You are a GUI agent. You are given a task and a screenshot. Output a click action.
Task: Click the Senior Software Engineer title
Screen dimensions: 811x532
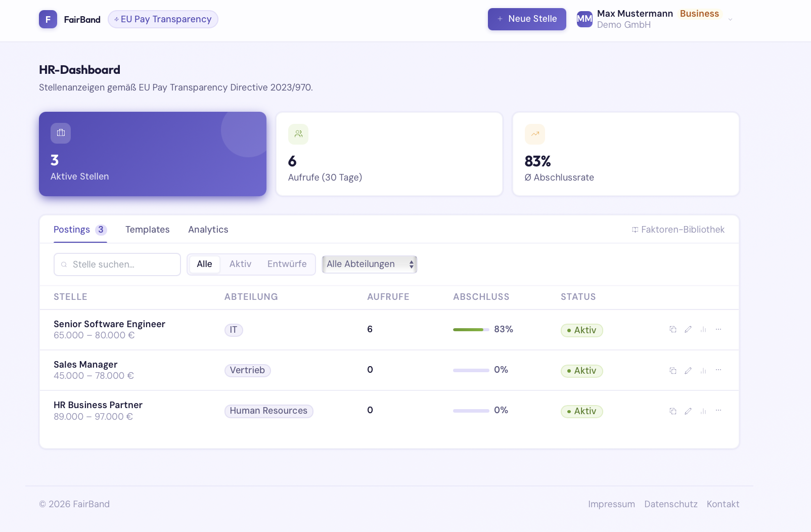coord(109,324)
